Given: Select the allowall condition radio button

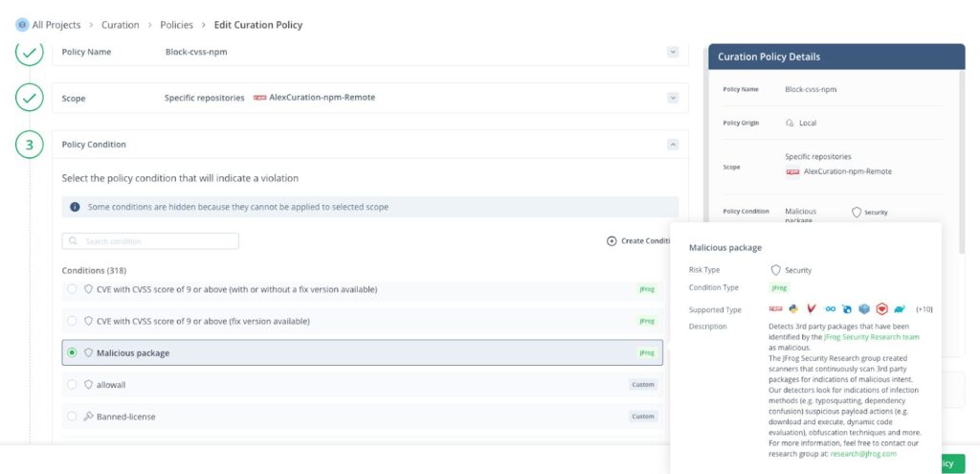Looking at the screenshot, I should click(x=72, y=385).
